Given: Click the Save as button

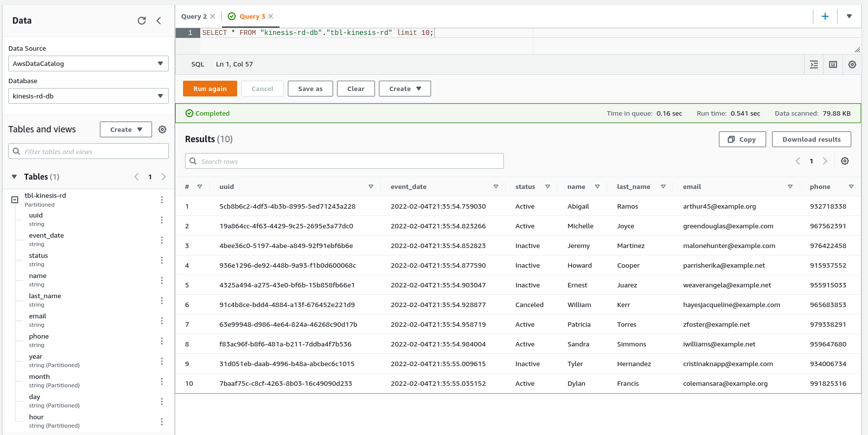Looking at the screenshot, I should (x=310, y=89).
